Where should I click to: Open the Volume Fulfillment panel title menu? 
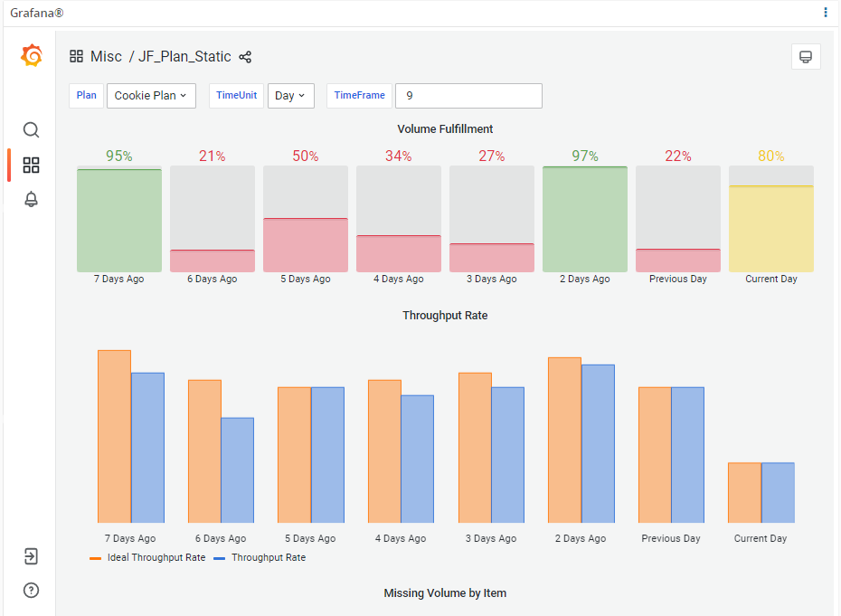445,129
